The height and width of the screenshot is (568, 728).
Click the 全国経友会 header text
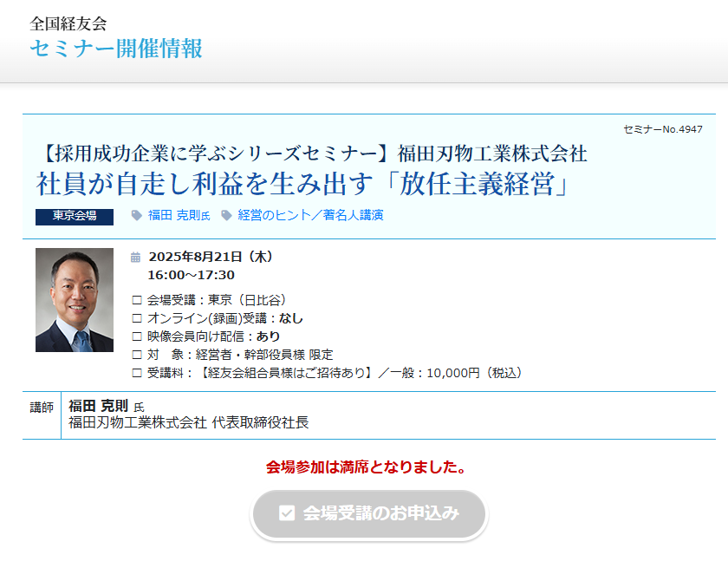point(68,23)
